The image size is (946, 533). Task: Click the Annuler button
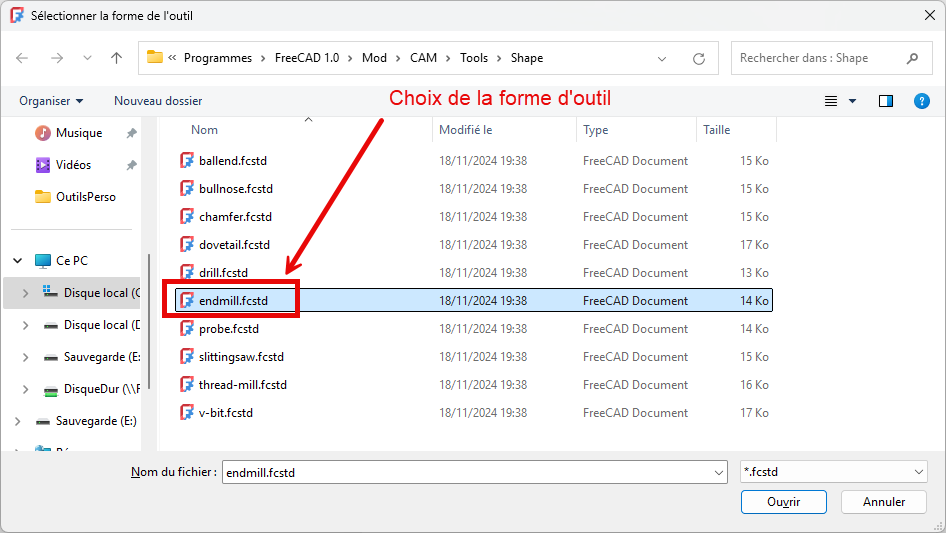point(884,502)
